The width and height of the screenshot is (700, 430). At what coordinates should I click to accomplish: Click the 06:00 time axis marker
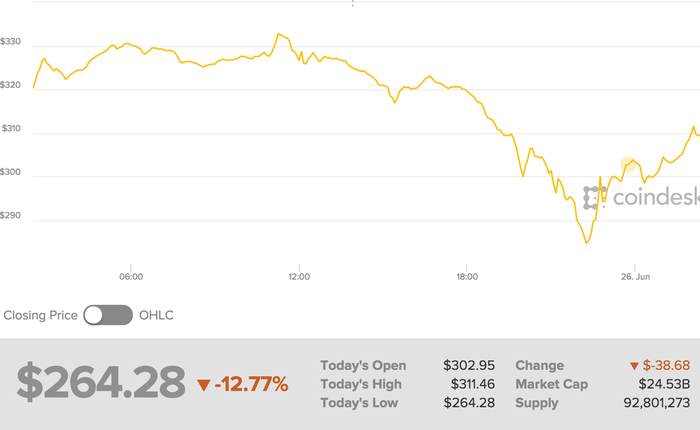point(131,276)
